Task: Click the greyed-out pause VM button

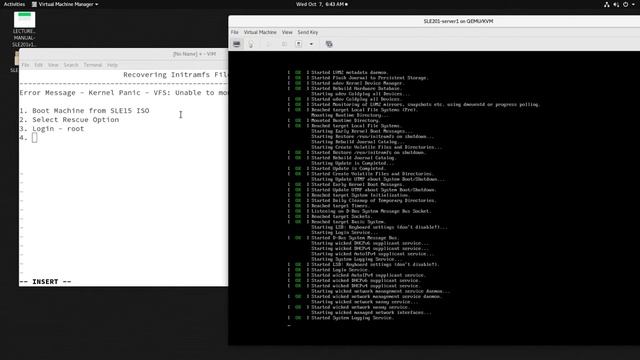Action: tap(284, 44)
